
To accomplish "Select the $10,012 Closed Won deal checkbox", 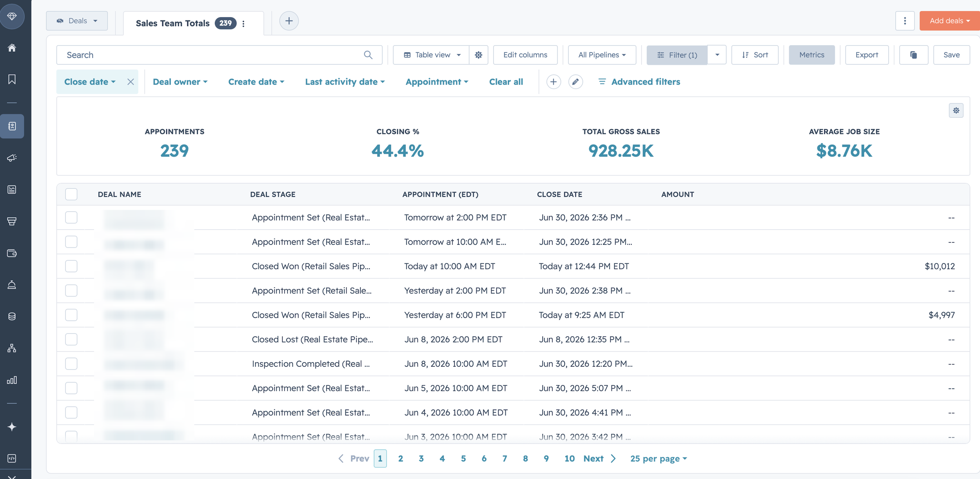I will [x=71, y=266].
